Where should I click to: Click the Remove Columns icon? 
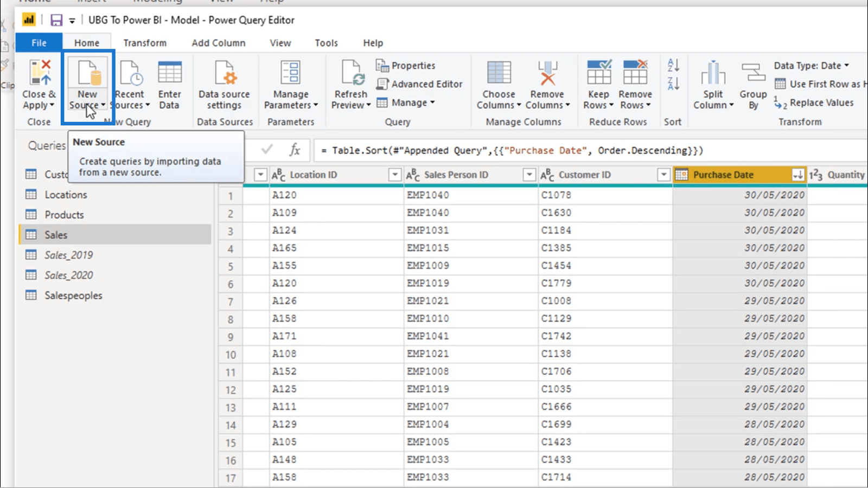(x=547, y=73)
